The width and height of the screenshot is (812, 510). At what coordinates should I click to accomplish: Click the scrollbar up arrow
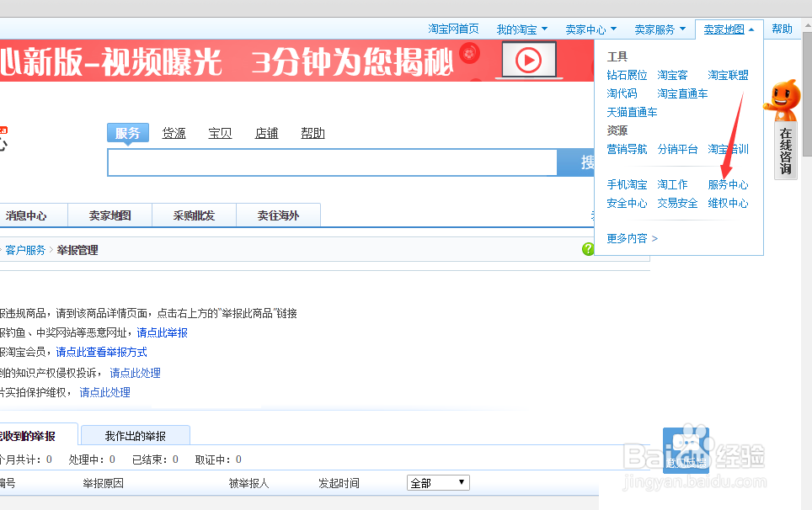(x=807, y=24)
